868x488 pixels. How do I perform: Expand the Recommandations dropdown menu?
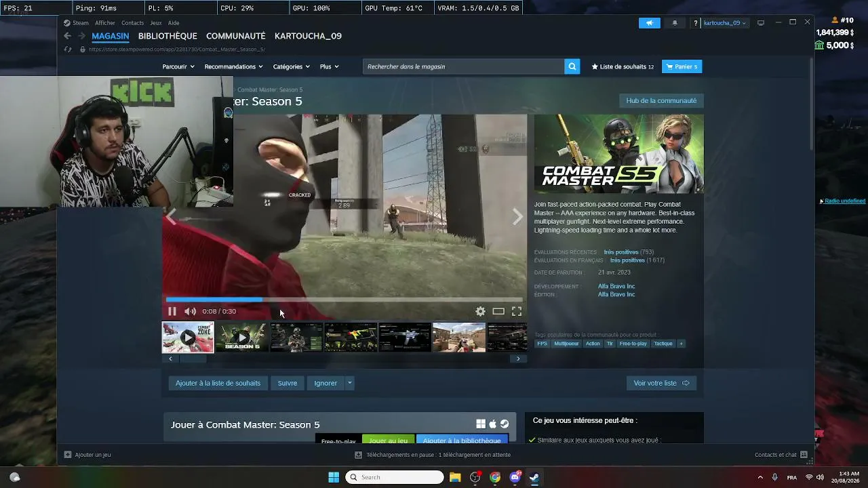point(234,66)
